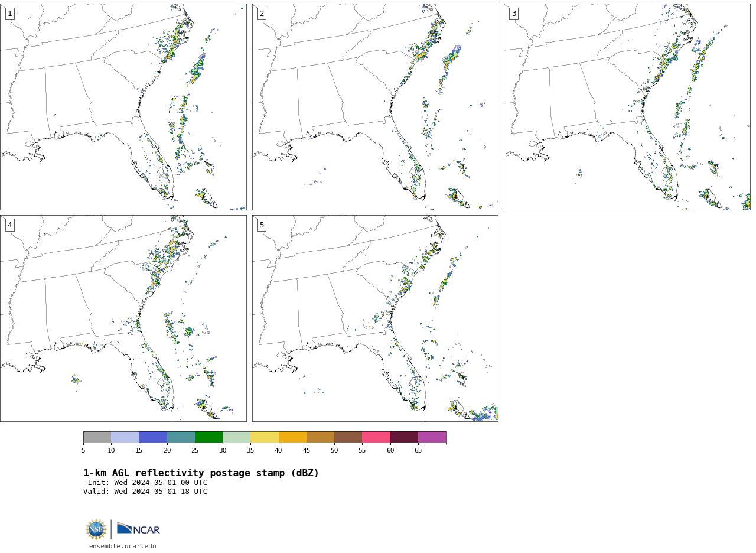Click the gray 5-10 dBZ swatch
This screenshot has width=756, height=553.
tap(97, 437)
